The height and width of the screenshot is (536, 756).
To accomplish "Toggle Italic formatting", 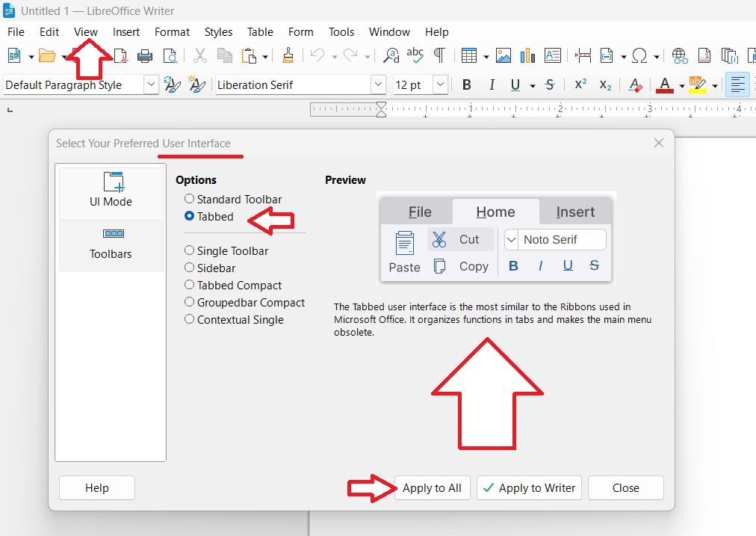I will [x=492, y=85].
